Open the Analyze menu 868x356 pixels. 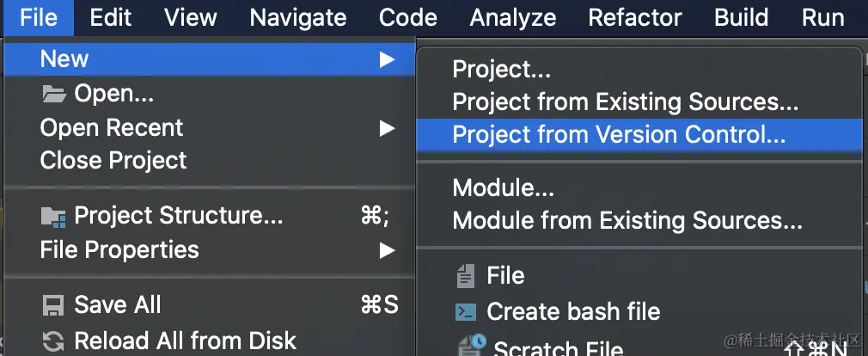513,17
